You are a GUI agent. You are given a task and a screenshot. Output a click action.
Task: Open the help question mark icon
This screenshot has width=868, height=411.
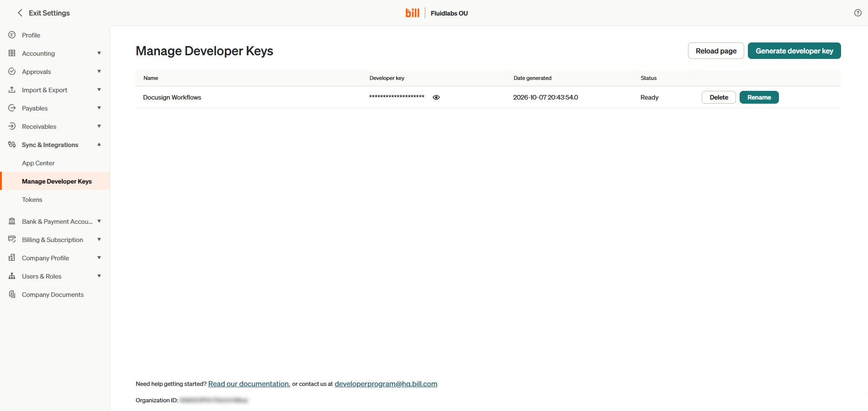[x=857, y=13]
